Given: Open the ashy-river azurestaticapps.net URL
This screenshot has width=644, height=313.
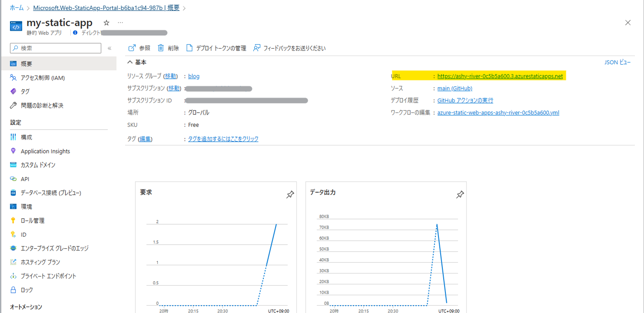Looking at the screenshot, I should click(500, 76).
